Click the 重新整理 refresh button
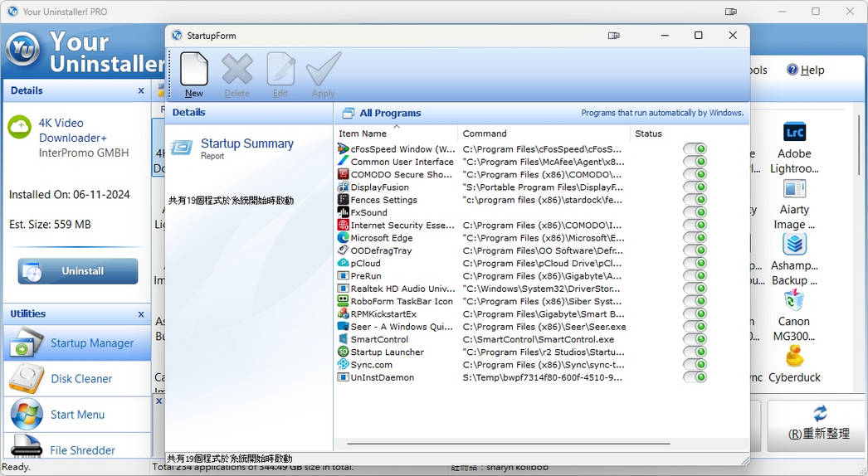The image size is (868, 476). [x=817, y=425]
